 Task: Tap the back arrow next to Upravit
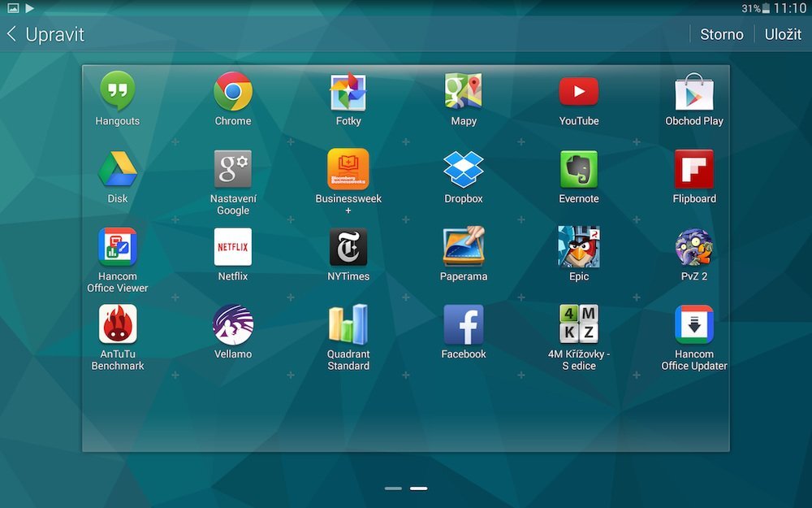tap(11, 34)
